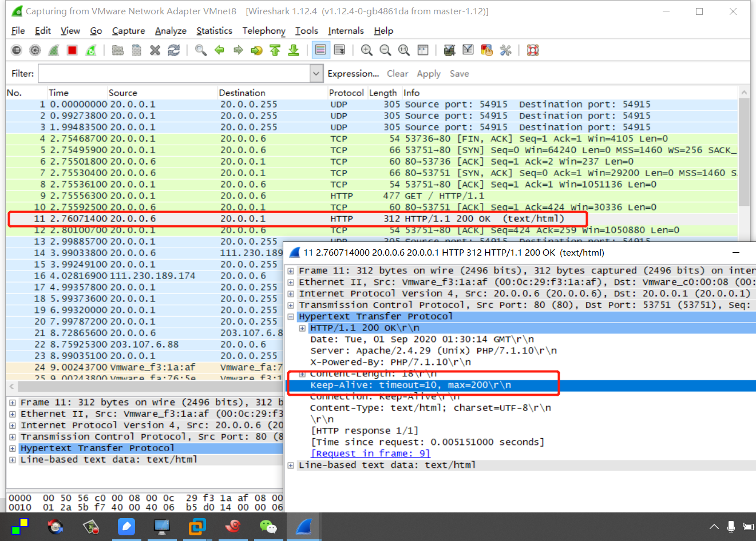Click the microphone tray icon

pos(731,527)
